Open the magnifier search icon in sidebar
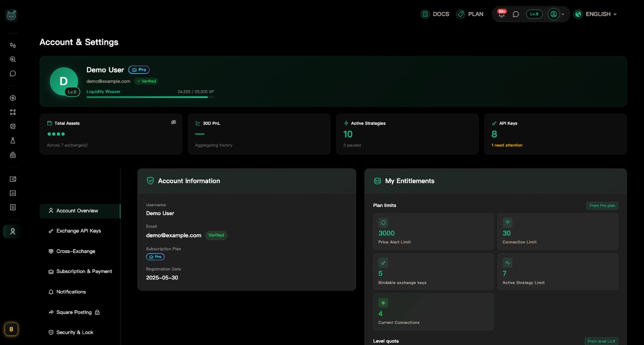644x345 pixels. [x=13, y=60]
